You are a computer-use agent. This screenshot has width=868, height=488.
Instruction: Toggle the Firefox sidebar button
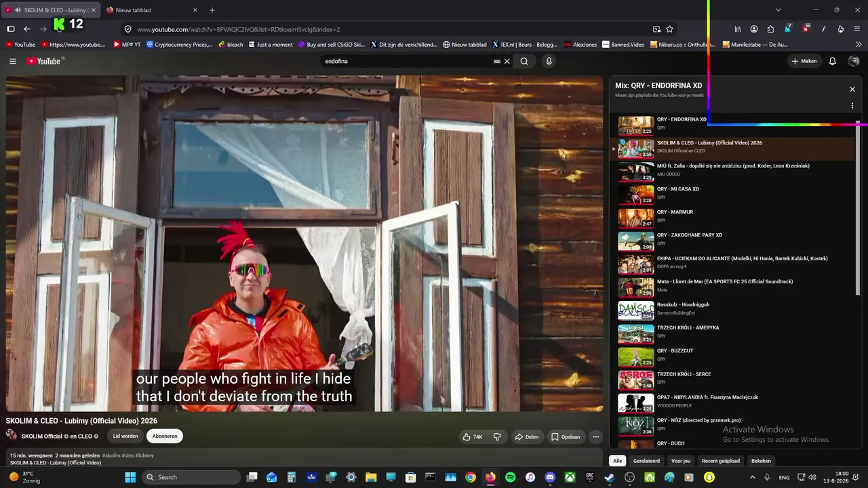(x=11, y=29)
